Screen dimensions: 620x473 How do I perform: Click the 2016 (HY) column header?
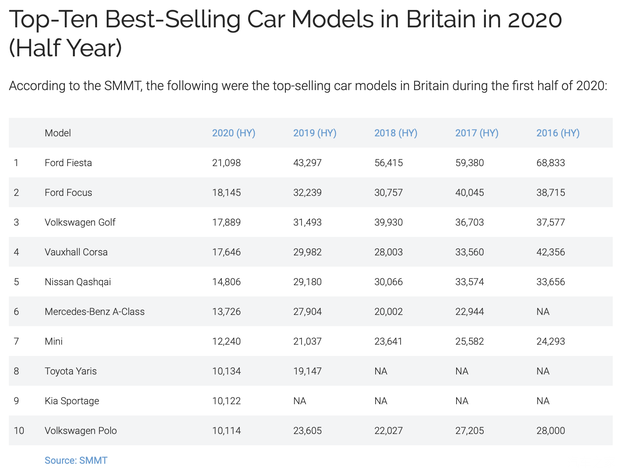point(557,133)
